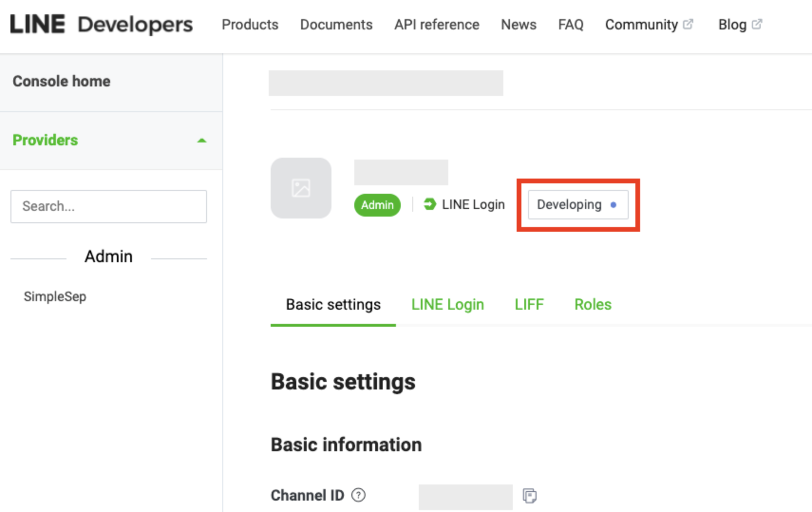
Task: Click the LINE Login channel type label
Action: [473, 205]
